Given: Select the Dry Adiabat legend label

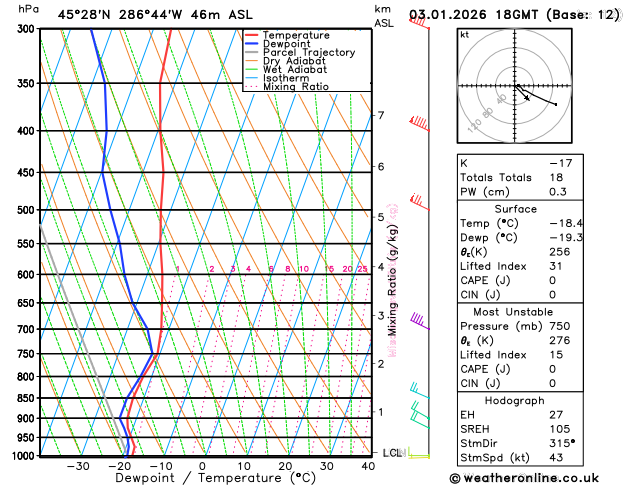Looking at the screenshot, I should 294,61.
